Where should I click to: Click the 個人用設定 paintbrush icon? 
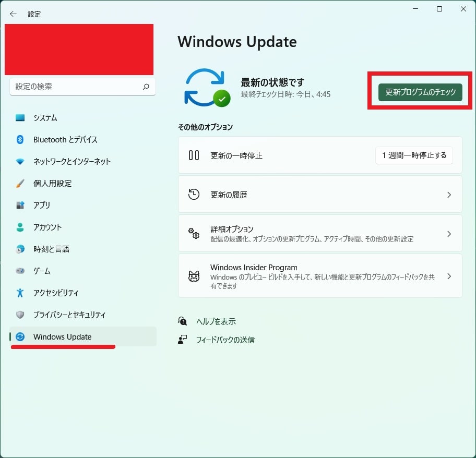(20, 183)
